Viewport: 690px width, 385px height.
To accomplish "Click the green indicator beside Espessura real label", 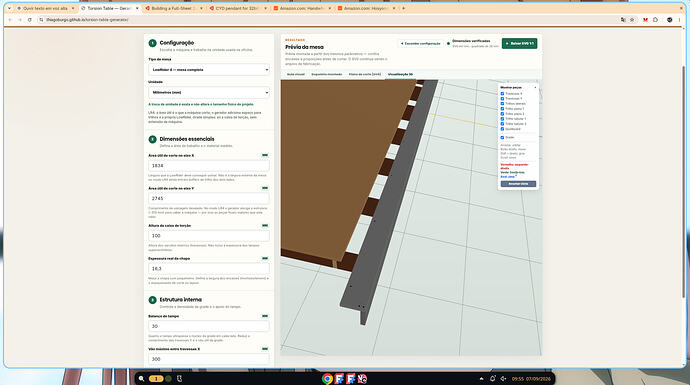I will click(265, 258).
